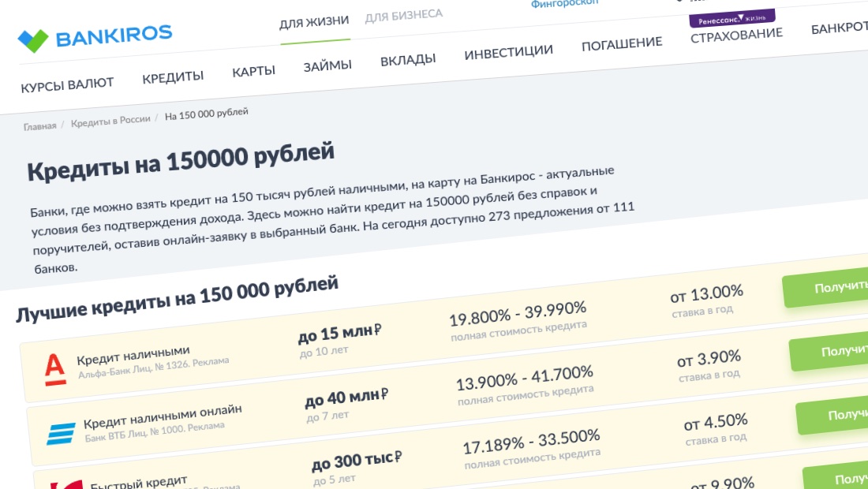Open the Кредиты menu item
This screenshot has height=489, width=868.
(173, 77)
